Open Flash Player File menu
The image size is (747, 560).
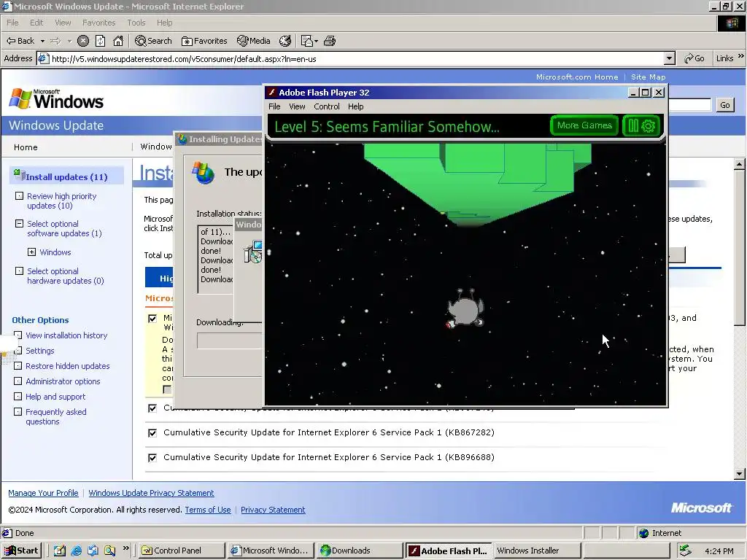click(x=274, y=106)
